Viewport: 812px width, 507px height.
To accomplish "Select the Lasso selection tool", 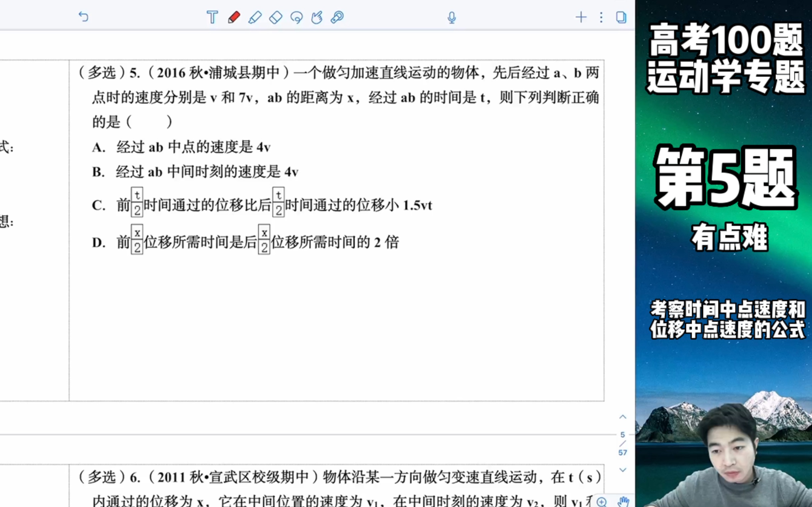I will (x=297, y=17).
